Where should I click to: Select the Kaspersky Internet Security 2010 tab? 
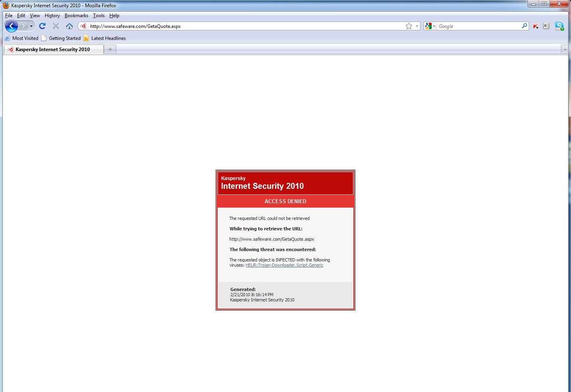click(x=54, y=49)
